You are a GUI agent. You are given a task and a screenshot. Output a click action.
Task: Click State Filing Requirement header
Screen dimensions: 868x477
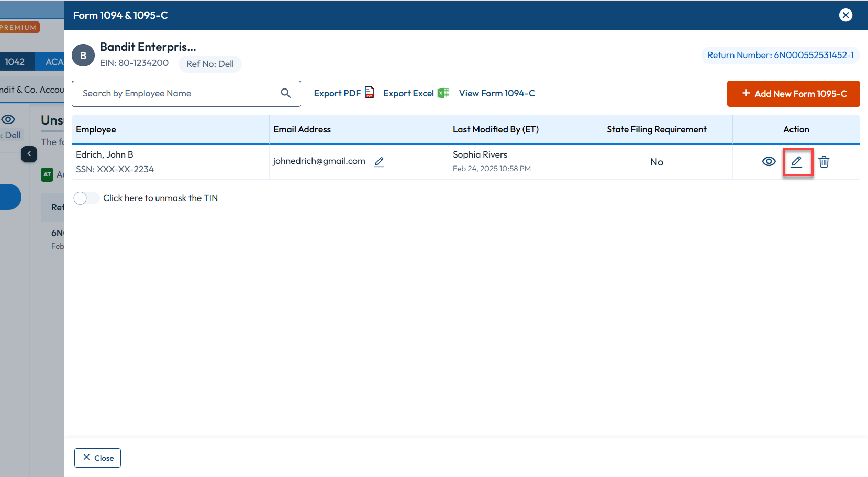[x=656, y=129]
